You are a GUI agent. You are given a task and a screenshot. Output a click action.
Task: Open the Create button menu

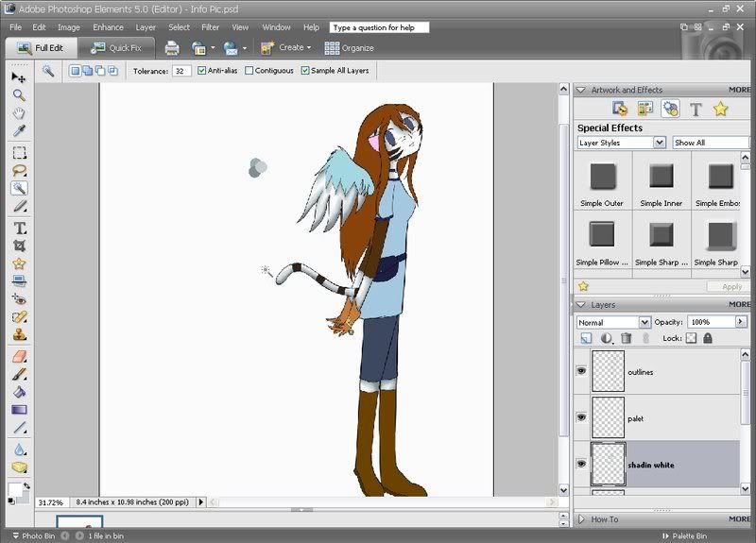(286, 48)
